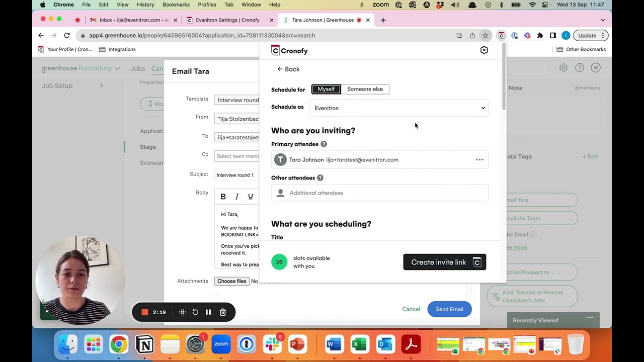Click the Create invite link button
Screen dimensions: 644x362
pyautogui.click(x=445, y=262)
